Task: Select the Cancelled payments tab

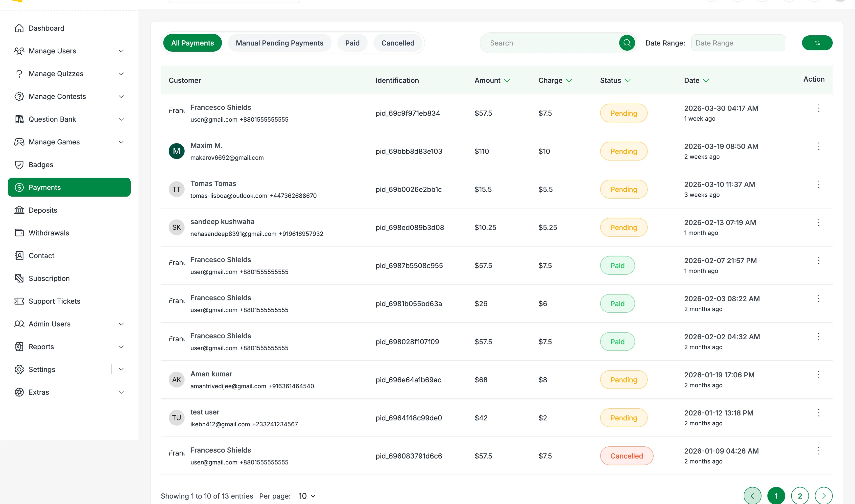Action: click(397, 43)
